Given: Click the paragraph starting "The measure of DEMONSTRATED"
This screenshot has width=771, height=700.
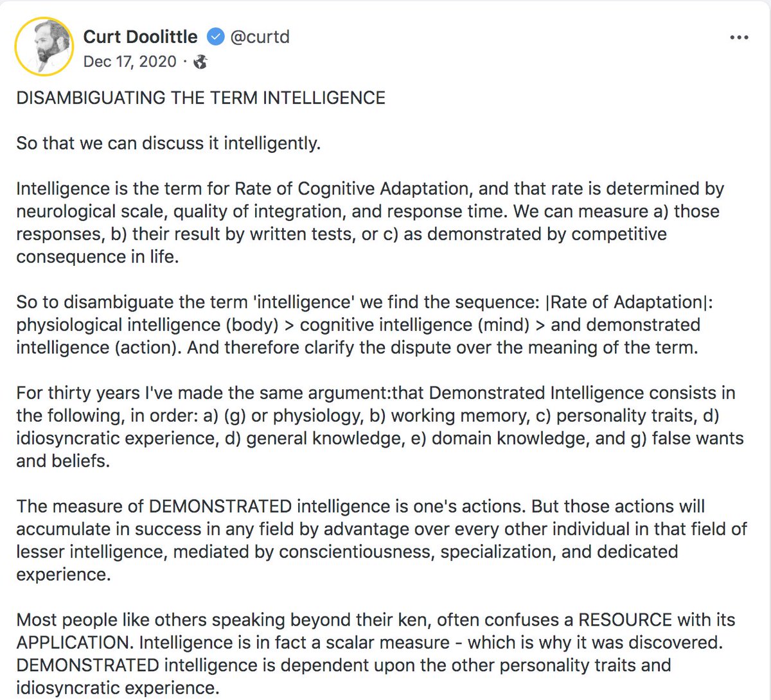Looking at the screenshot, I should 382,540.
